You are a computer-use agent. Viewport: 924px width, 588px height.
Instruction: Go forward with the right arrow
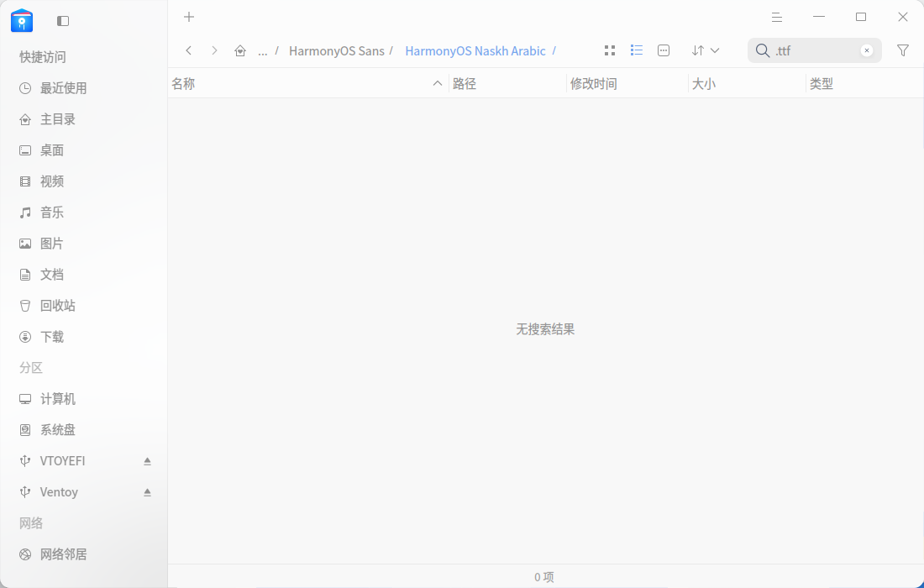coord(214,50)
